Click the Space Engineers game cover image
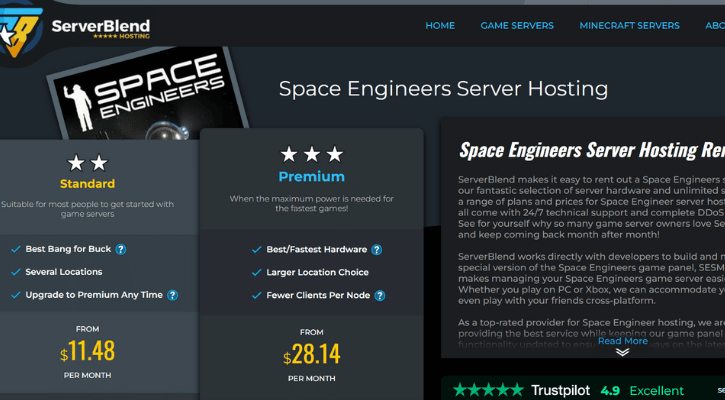This screenshot has height=400, width=725. pos(147,94)
